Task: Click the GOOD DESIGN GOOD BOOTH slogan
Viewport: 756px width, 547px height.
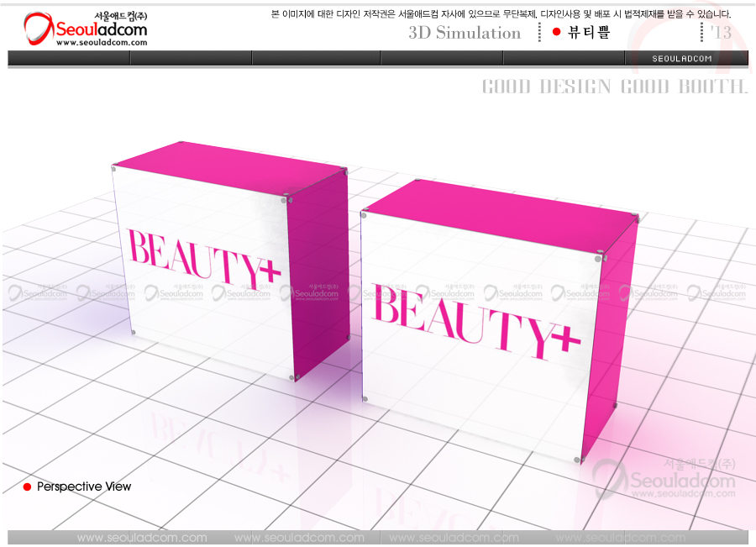Action: coord(614,87)
